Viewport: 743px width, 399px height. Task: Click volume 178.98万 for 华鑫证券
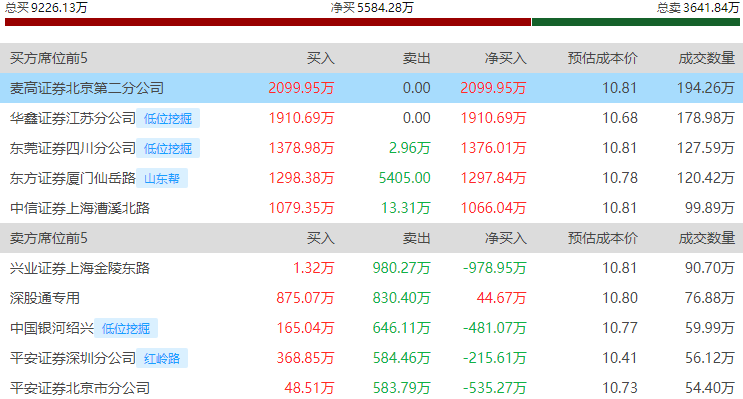[x=706, y=118]
